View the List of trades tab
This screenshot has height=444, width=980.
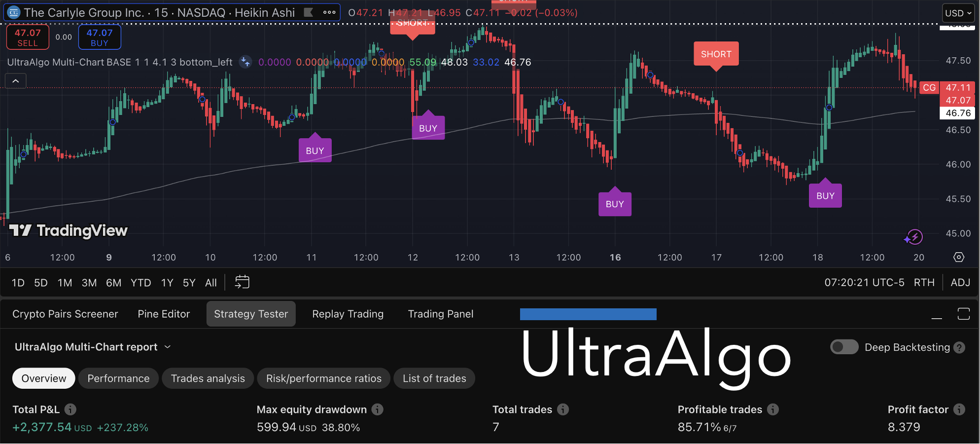[x=434, y=378]
